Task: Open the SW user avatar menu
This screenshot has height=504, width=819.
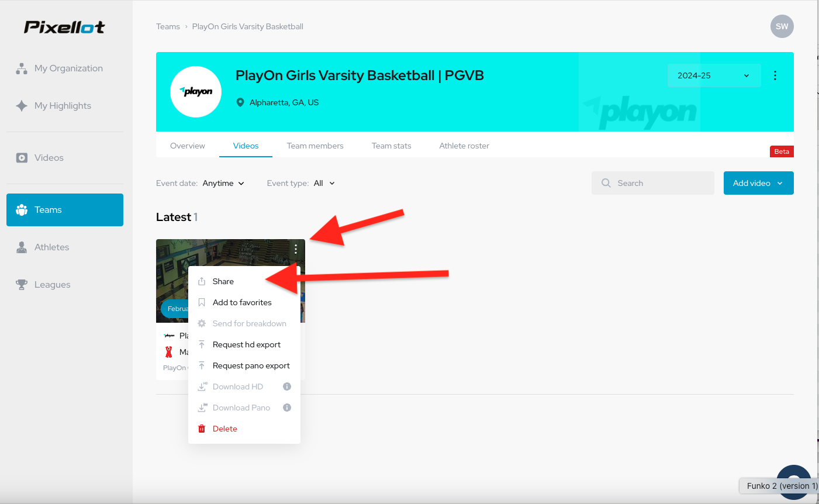Action: (x=782, y=26)
